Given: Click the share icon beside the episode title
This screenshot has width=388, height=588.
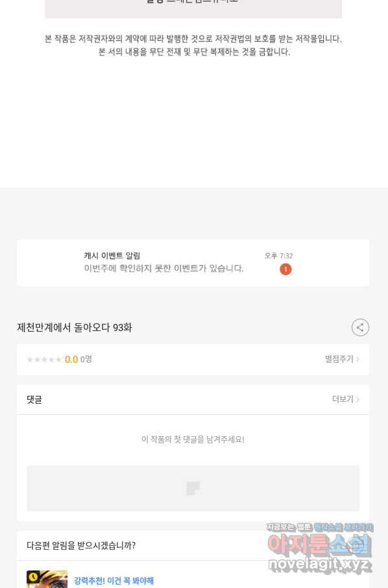Looking at the screenshot, I should [x=360, y=327].
